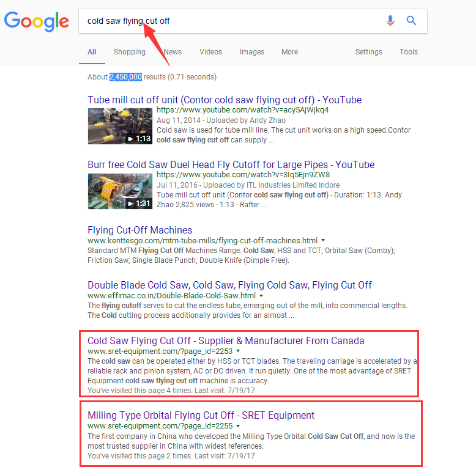The width and height of the screenshot is (476, 467).
Task: Click kenttesgo.com flying-cut-off-machines URL text
Action: point(203,240)
